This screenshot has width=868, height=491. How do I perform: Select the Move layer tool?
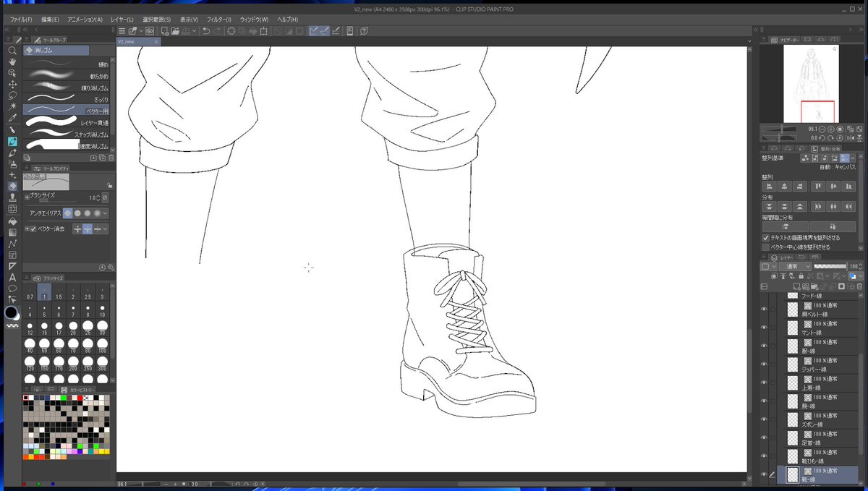pyautogui.click(x=12, y=85)
